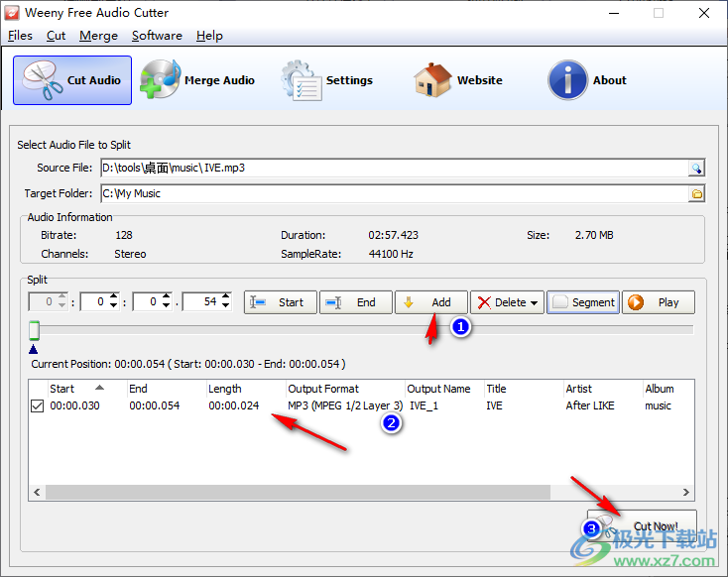Viewport: 728px width, 577px height.
Task: Browse for source file with magnifier icon
Action: [696, 169]
